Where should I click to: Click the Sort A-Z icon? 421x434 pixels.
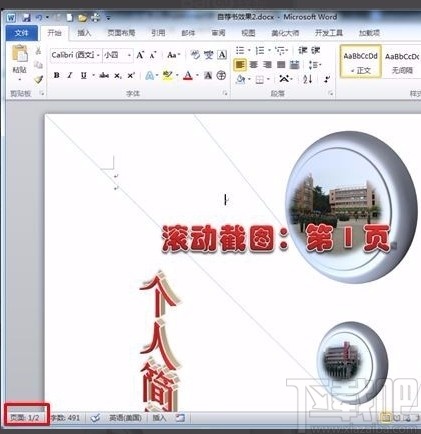pyautogui.click(x=308, y=79)
